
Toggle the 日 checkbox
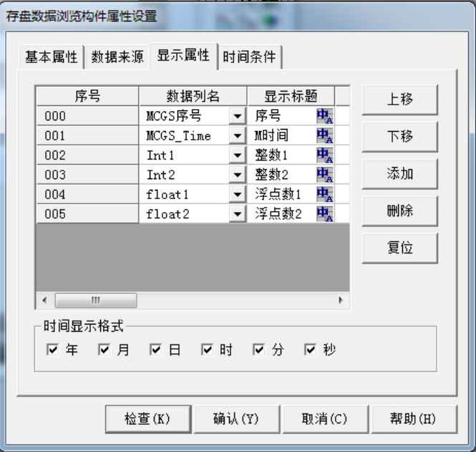tap(156, 350)
